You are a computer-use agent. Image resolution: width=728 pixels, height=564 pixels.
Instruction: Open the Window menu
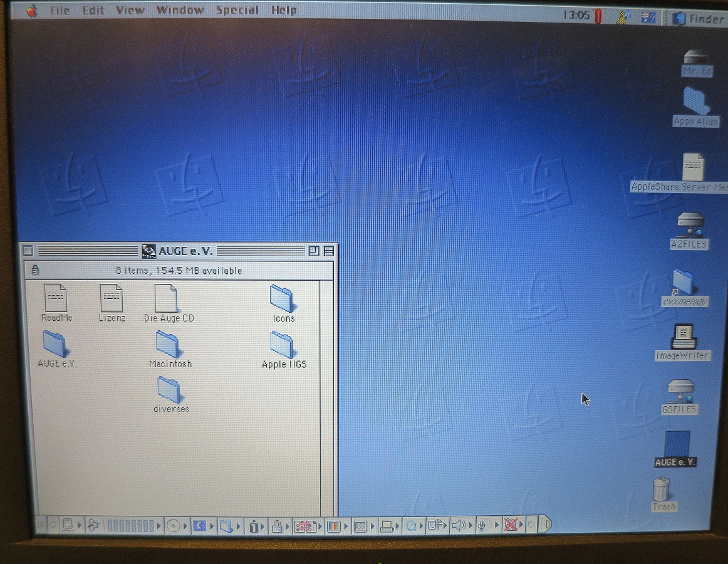point(180,10)
